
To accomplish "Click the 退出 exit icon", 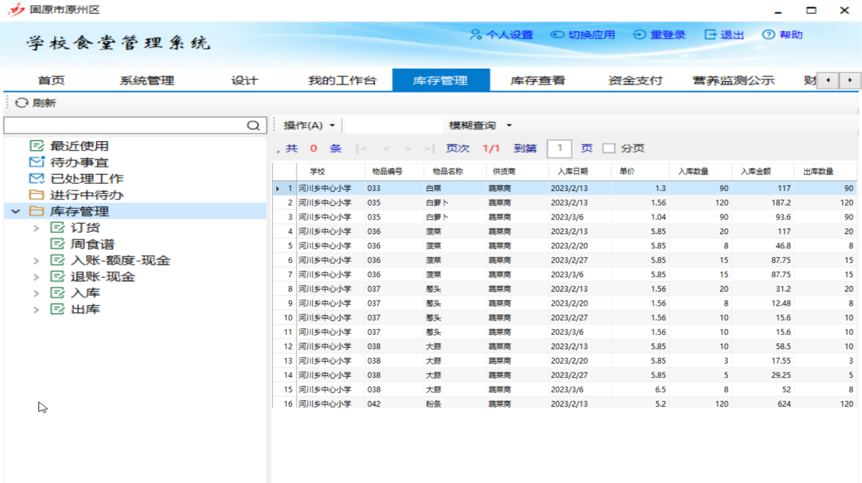I will tap(710, 35).
